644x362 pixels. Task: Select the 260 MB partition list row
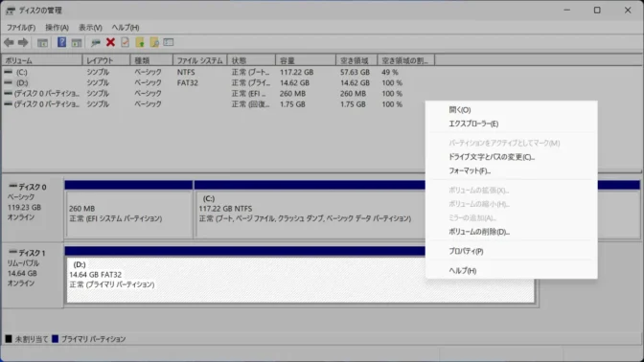pyautogui.click(x=218, y=93)
